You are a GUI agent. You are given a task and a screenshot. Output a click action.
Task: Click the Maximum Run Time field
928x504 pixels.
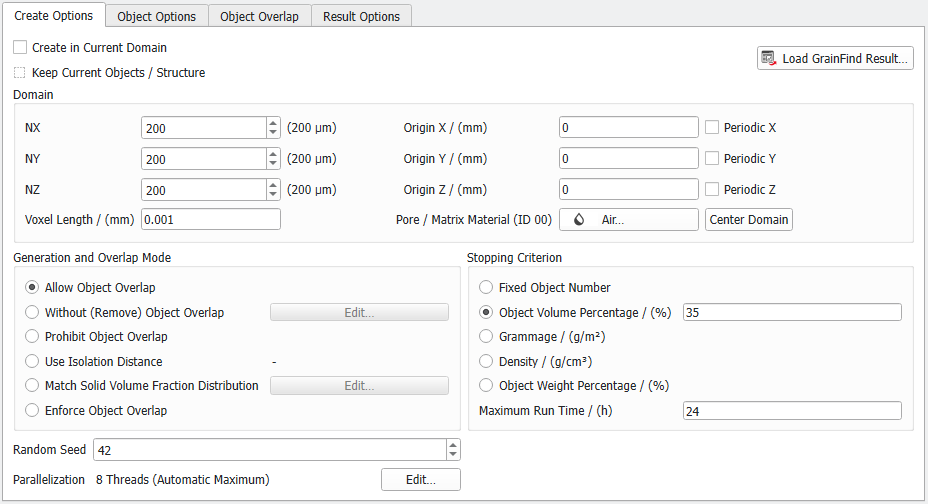[x=792, y=411]
